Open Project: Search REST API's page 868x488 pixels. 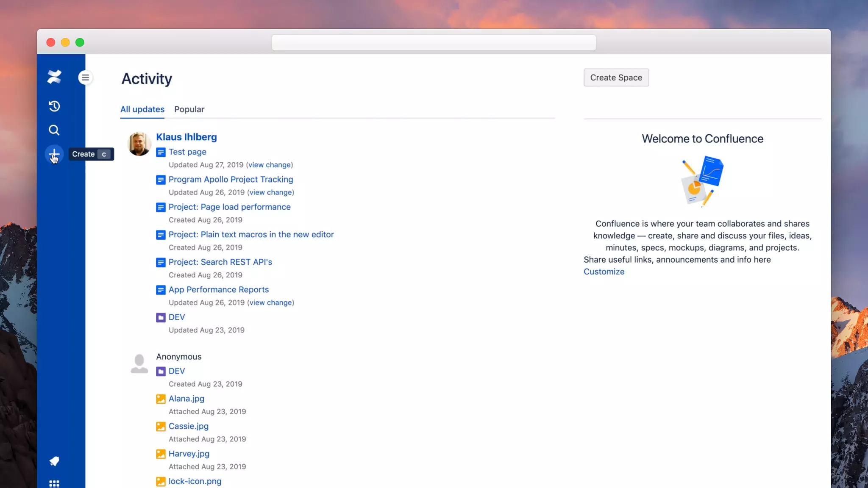click(x=220, y=262)
